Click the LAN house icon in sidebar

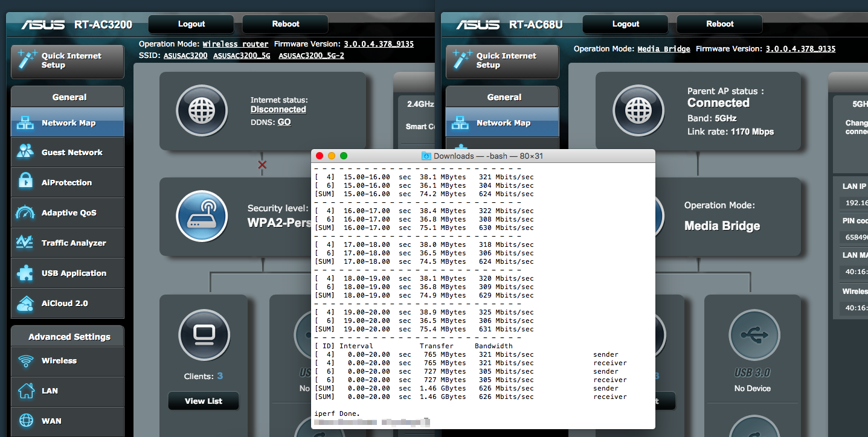26,391
